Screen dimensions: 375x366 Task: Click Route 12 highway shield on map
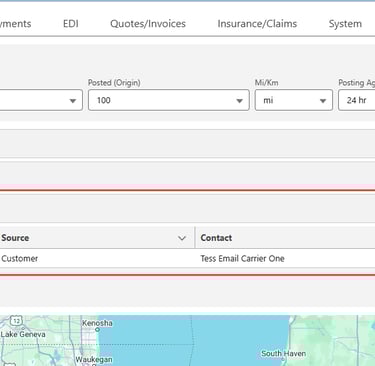[x=16, y=321]
